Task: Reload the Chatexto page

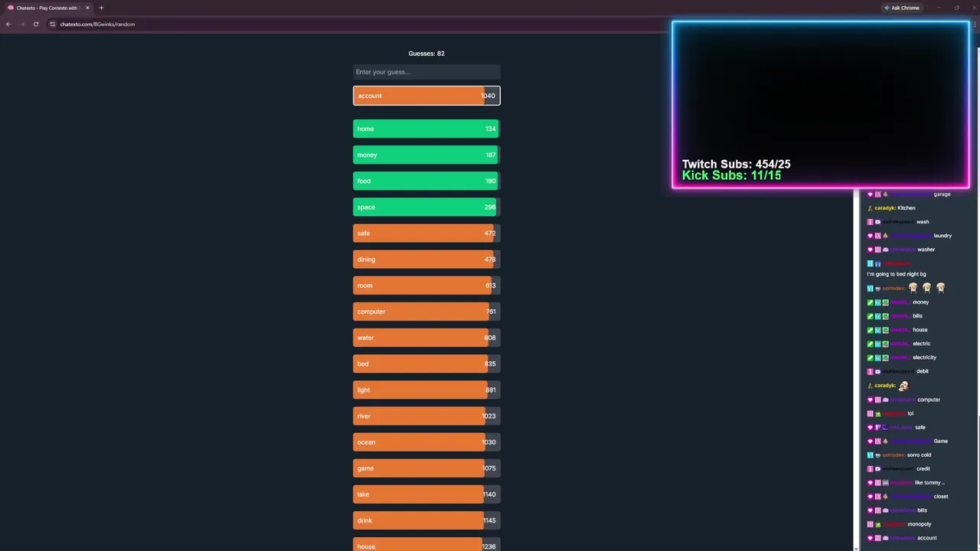Action: [x=35, y=24]
